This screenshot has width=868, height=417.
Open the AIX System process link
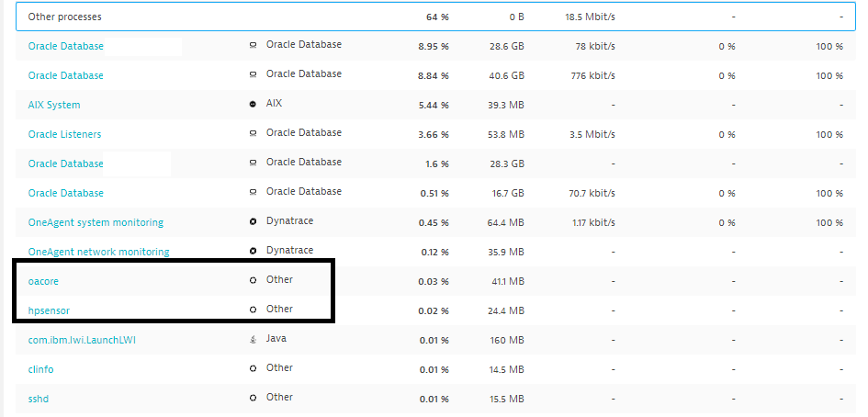[54, 105]
